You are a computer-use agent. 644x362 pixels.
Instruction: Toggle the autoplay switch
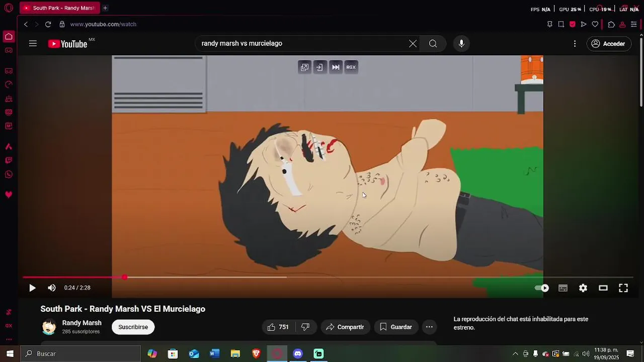coord(542,288)
